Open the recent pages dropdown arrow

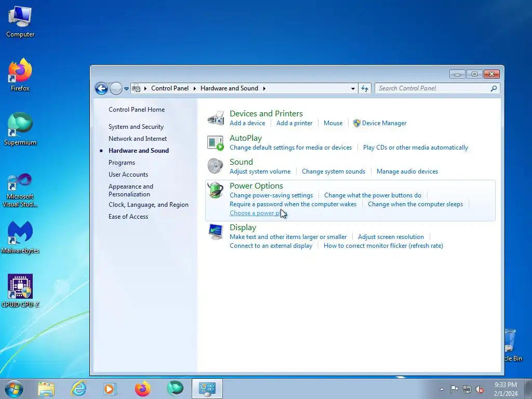(126, 88)
